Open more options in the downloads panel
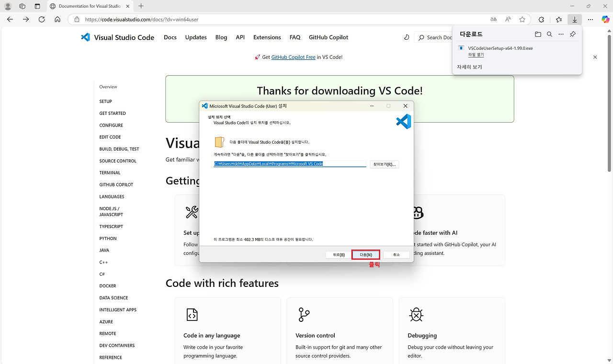613x364 pixels. (x=561, y=34)
